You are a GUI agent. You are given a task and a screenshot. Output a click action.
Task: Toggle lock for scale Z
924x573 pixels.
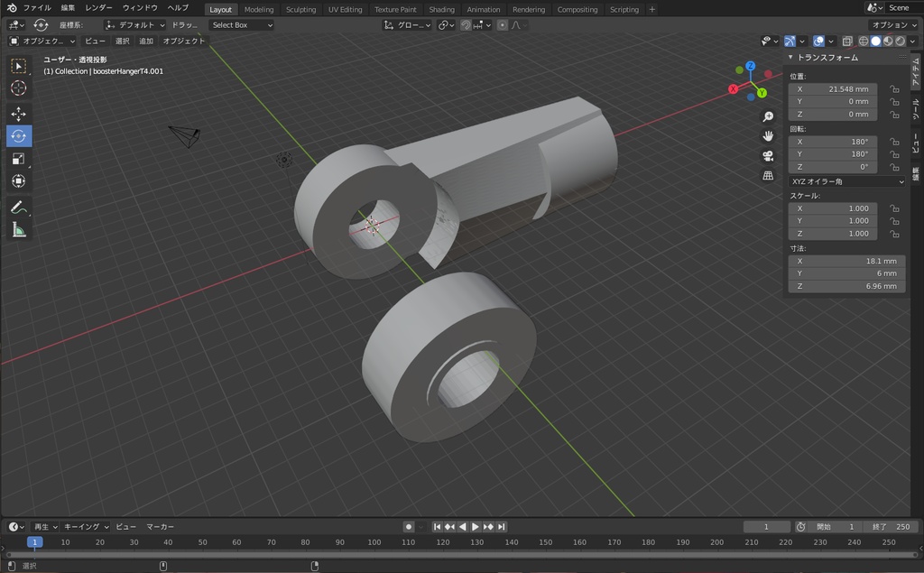pos(894,234)
